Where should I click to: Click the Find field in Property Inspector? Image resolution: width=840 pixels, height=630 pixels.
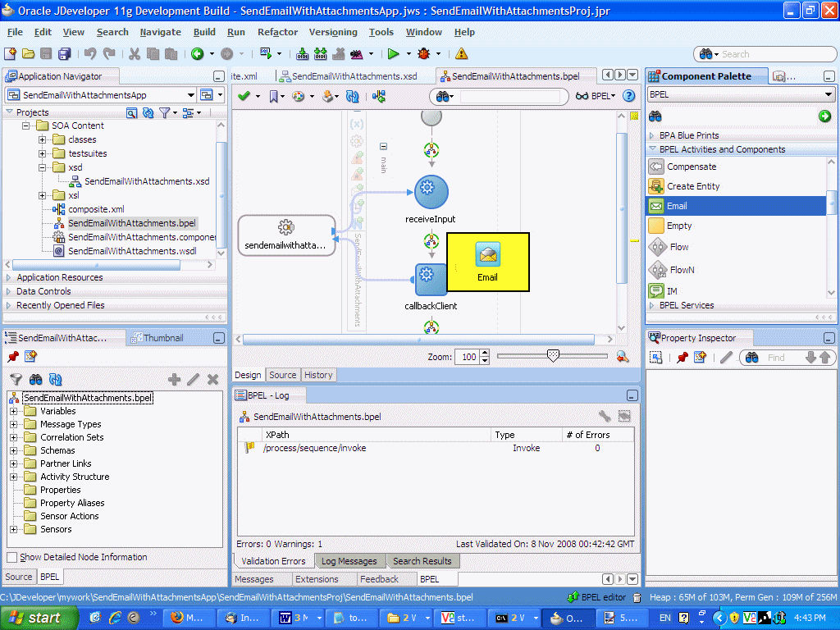click(783, 358)
